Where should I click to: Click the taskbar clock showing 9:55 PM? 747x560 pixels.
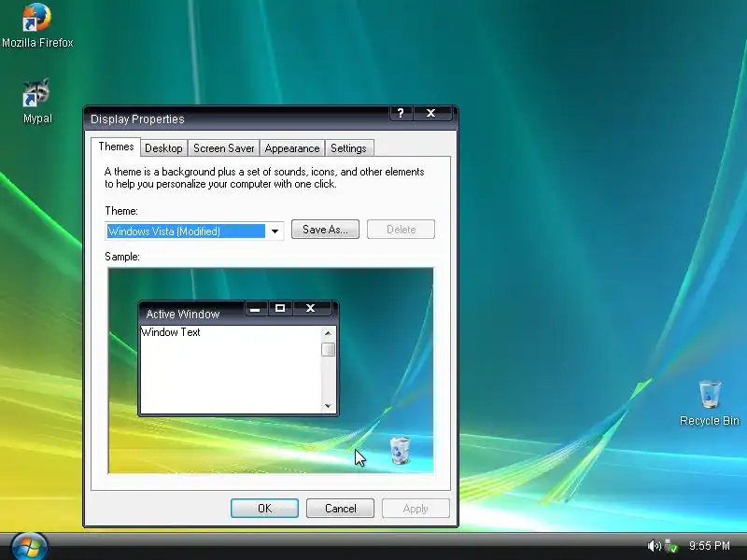(x=710, y=546)
